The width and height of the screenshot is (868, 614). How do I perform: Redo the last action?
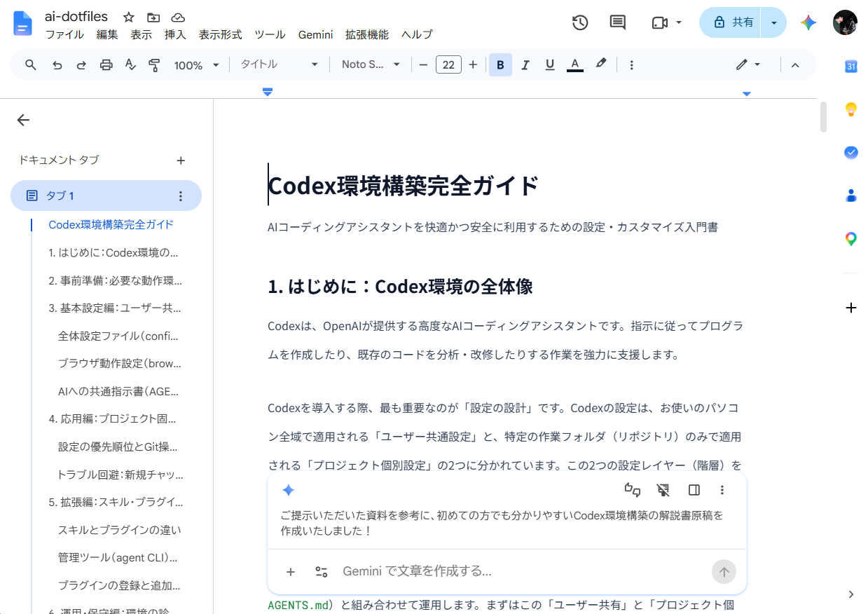(81, 64)
